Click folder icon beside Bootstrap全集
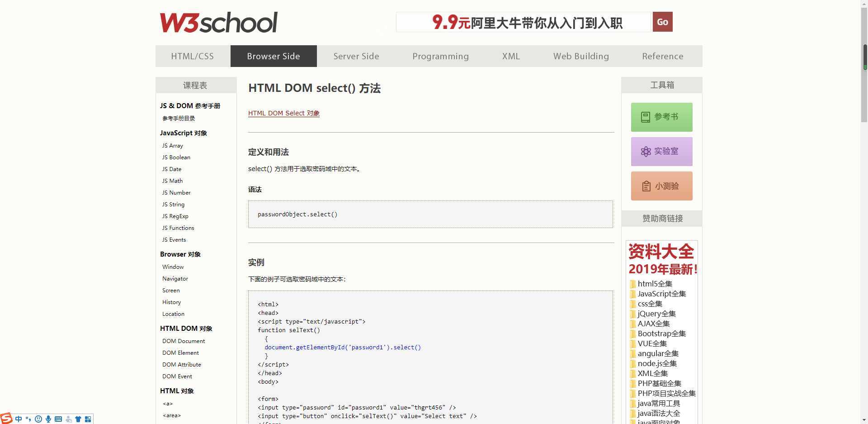868x424 pixels. pyautogui.click(x=633, y=334)
